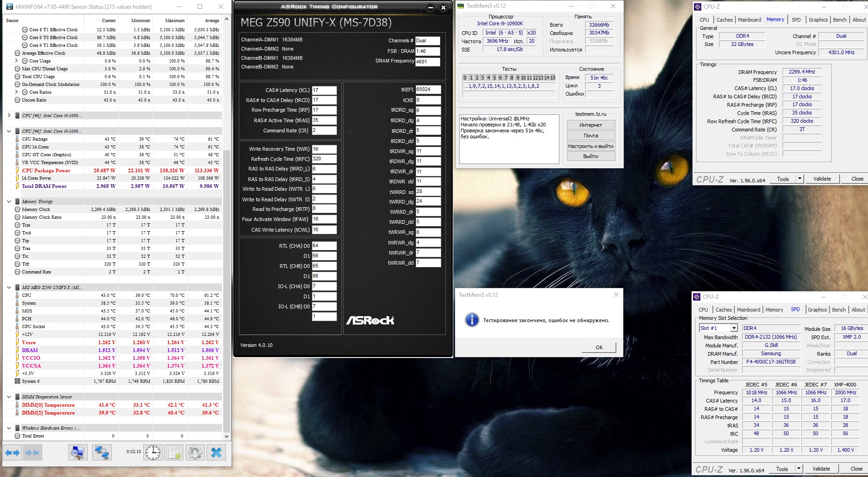
Task: Open the sensor summary monitor-with-magnifier icon
Action: coord(78,453)
